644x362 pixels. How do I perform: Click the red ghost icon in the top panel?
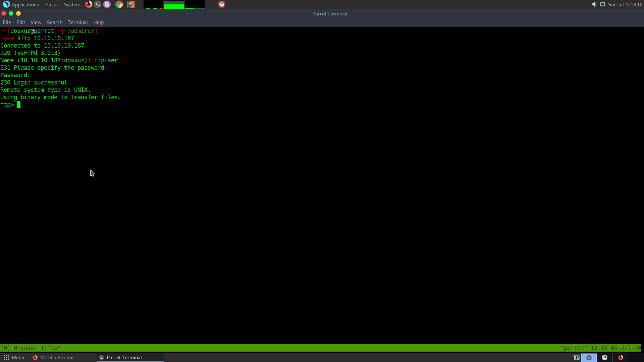pos(222,4)
